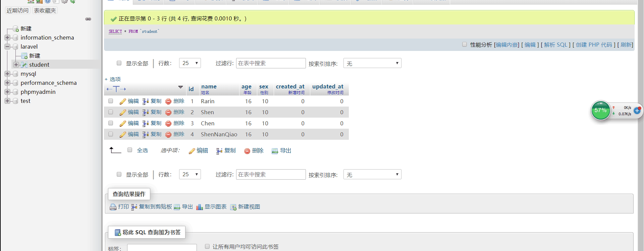Viewport: 644px width, 251px height.
Task: Click the Create PHP code (创建 PHP 代码) link
Action: click(594, 45)
